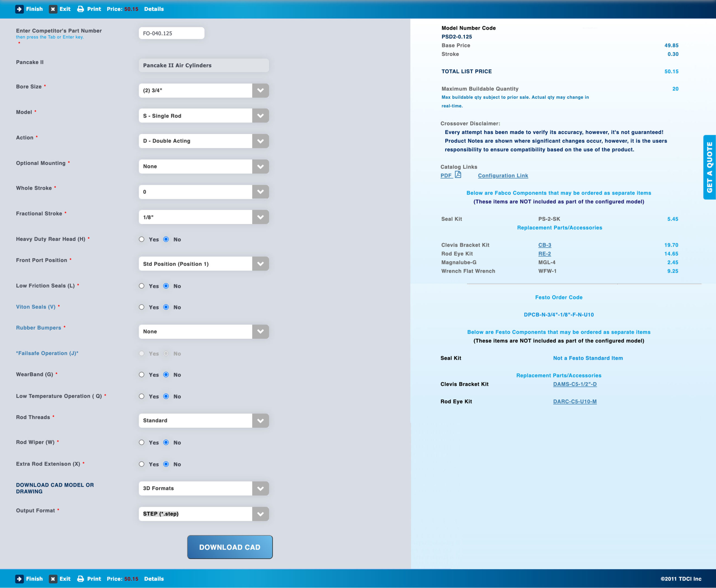Open the Bore Size dropdown
Image resolution: width=716 pixels, height=588 pixels.
click(x=260, y=90)
